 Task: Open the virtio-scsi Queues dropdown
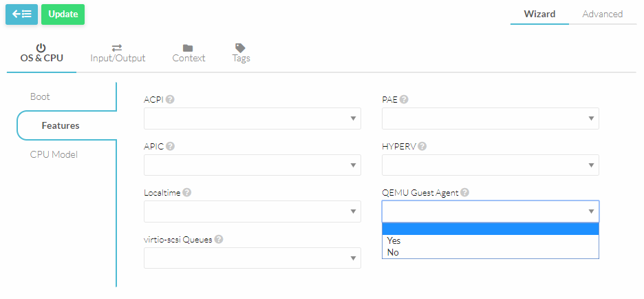tap(252, 258)
